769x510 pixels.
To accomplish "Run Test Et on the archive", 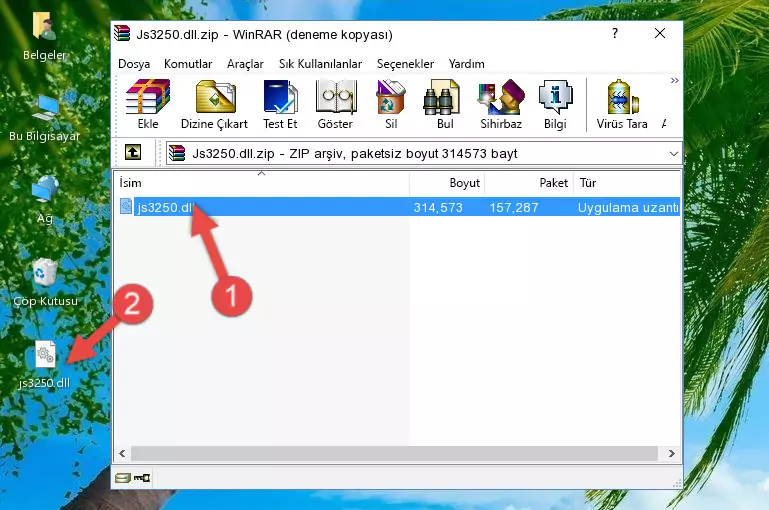I will [280, 104].
